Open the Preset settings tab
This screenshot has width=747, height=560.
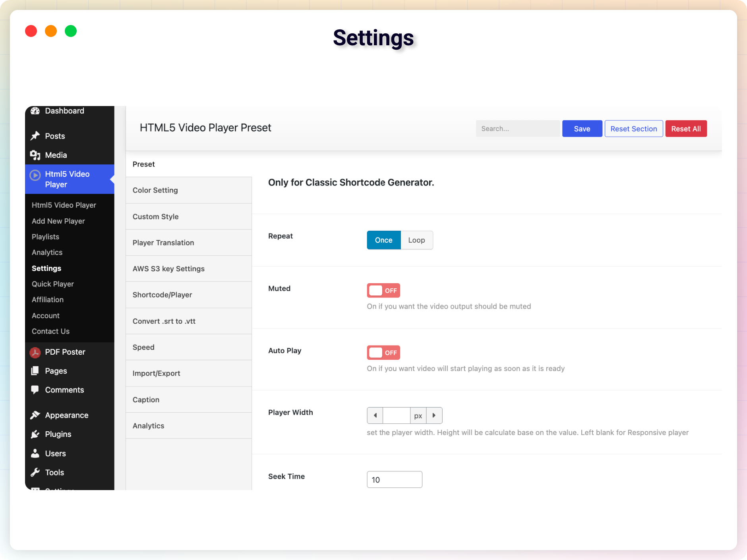pos(189,164)
